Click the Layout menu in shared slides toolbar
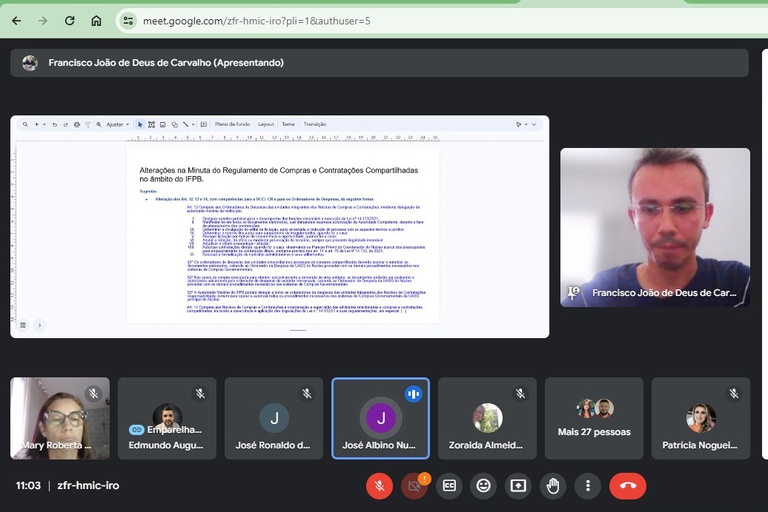The height and width of the screenshot is (512, 768). click(x=266, y=124)
